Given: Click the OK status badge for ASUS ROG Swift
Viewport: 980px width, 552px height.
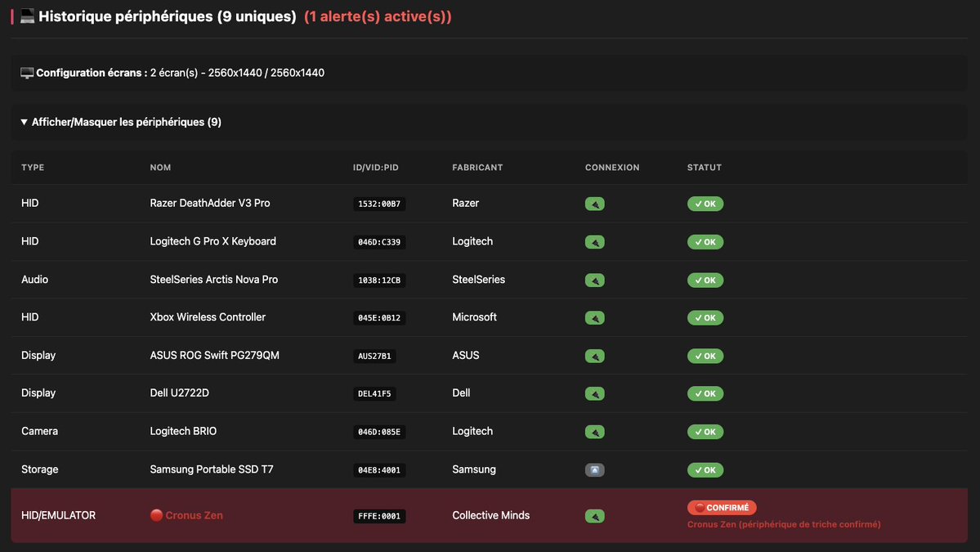Looking at the screenshot, I should (x=705, y=356).
